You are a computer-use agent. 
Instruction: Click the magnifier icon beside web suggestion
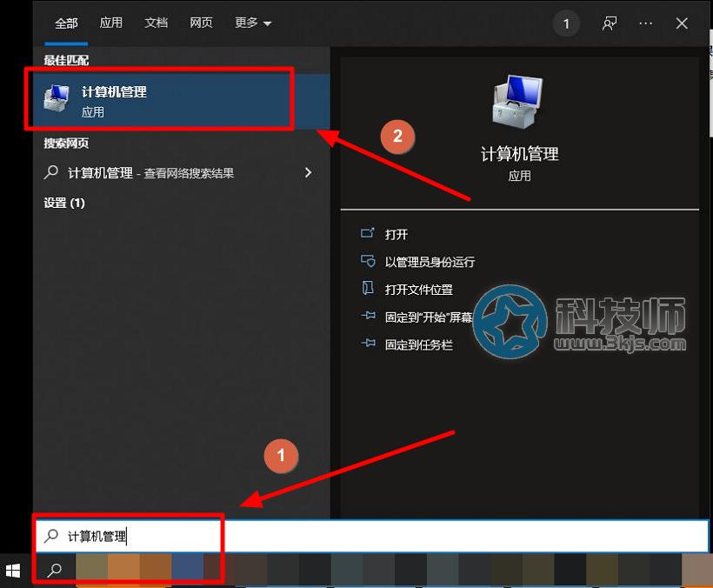51,172
